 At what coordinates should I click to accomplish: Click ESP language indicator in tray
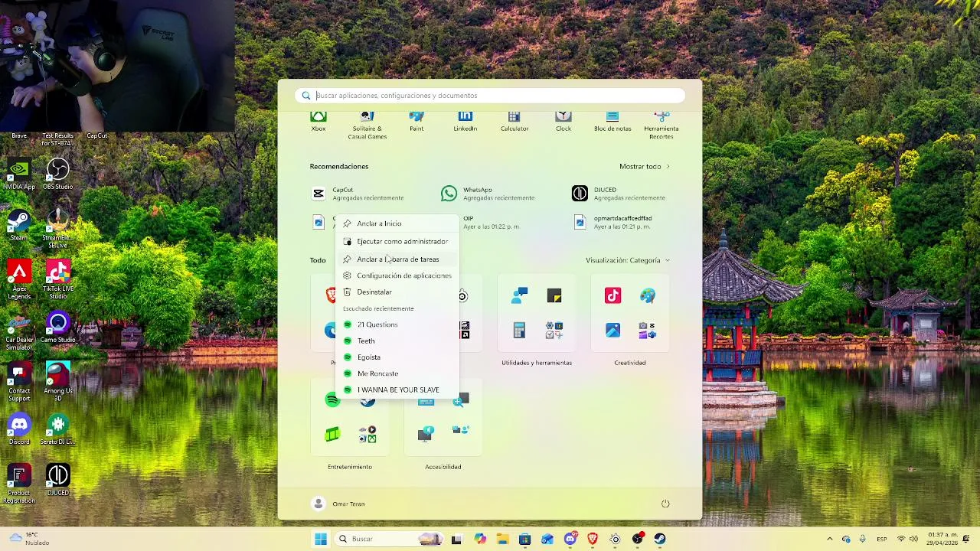click(883, 539)
